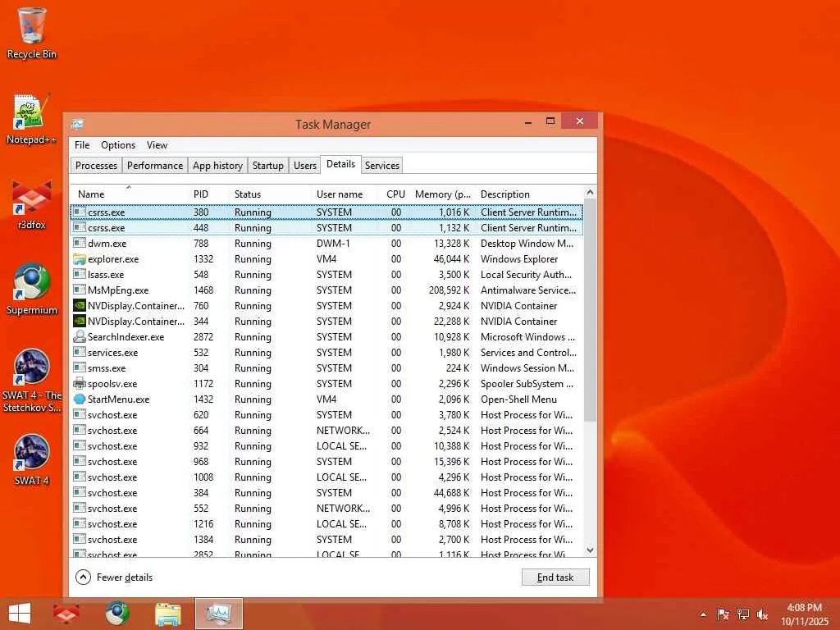Select the smss.exe process name
This screenshot has width=840, height=630.
(107, 368)
